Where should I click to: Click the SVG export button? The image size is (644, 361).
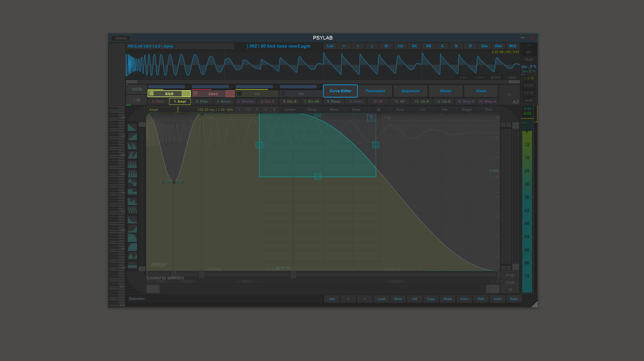tap(481, 299)
